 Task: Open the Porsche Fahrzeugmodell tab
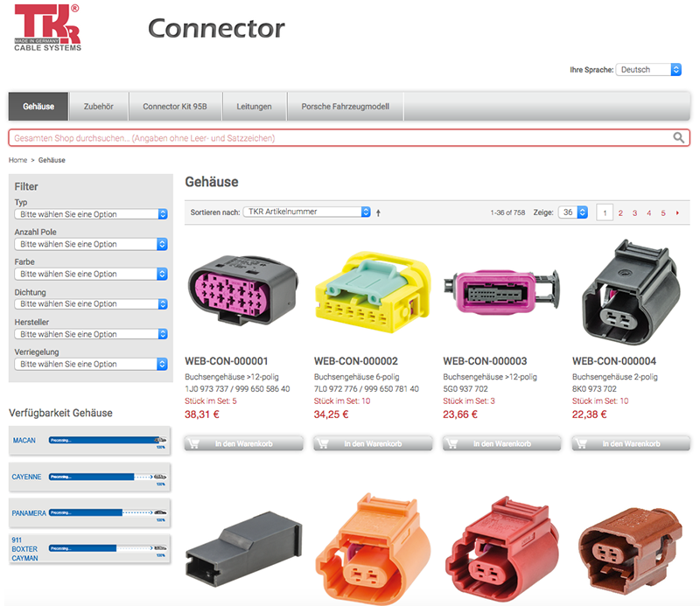345,107
